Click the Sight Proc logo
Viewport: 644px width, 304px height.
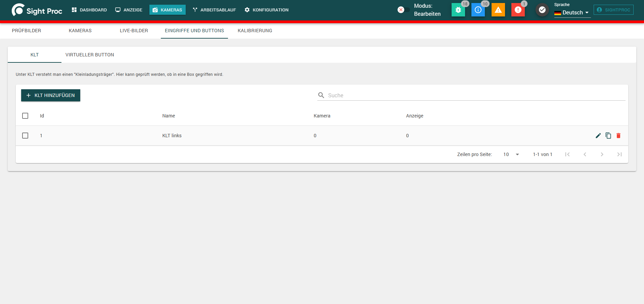tap(37, 10)
